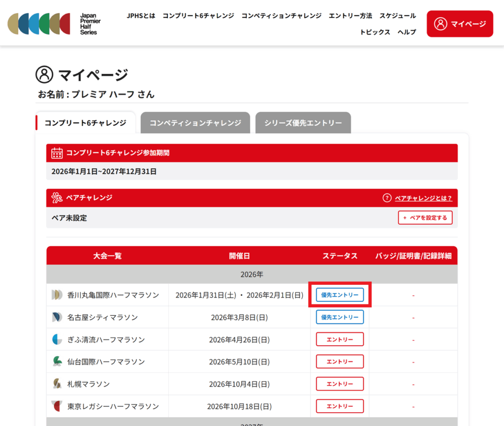Open the JPHSとは menu item
Viewport: 504px width, 426px height.
coord(141,16)
